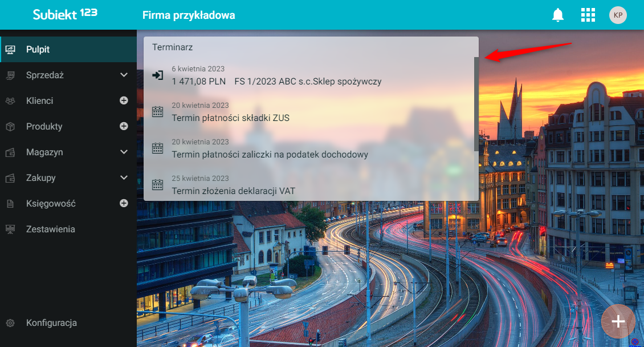
Task: Click the Zestawienia chart icon
Action: pyautogui.click(x=10, y=229)
